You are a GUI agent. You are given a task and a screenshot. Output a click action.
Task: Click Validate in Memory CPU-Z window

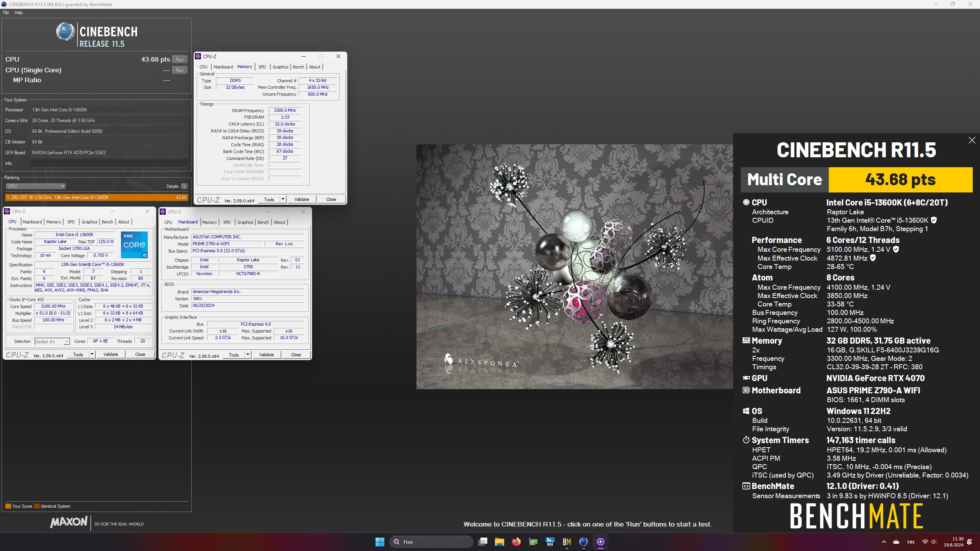point(302,199)
